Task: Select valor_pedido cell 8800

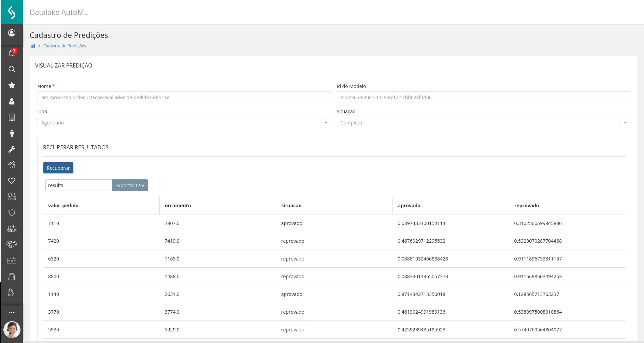Action: click(54, 277)
